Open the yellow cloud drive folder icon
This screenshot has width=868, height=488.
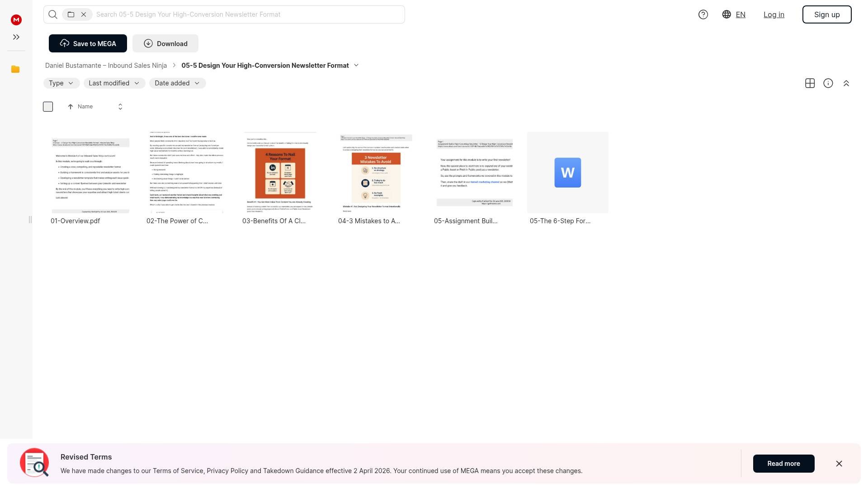(x=15, y=69)
